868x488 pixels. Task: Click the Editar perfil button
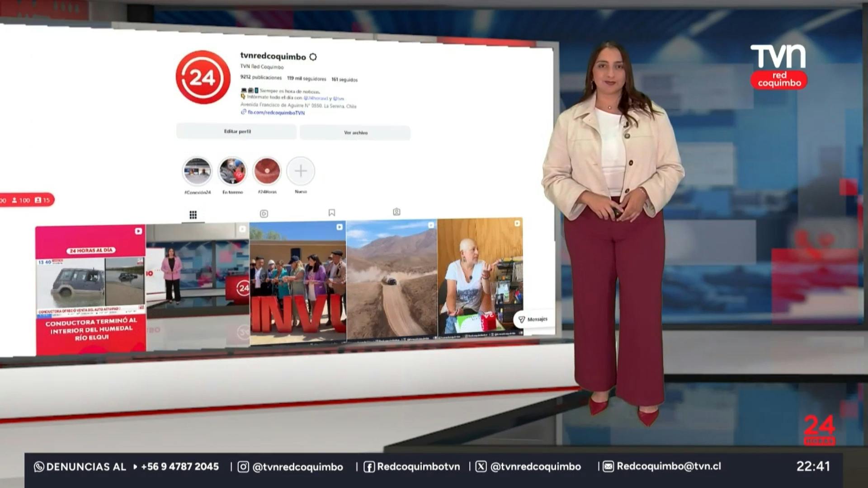point(237,131)
